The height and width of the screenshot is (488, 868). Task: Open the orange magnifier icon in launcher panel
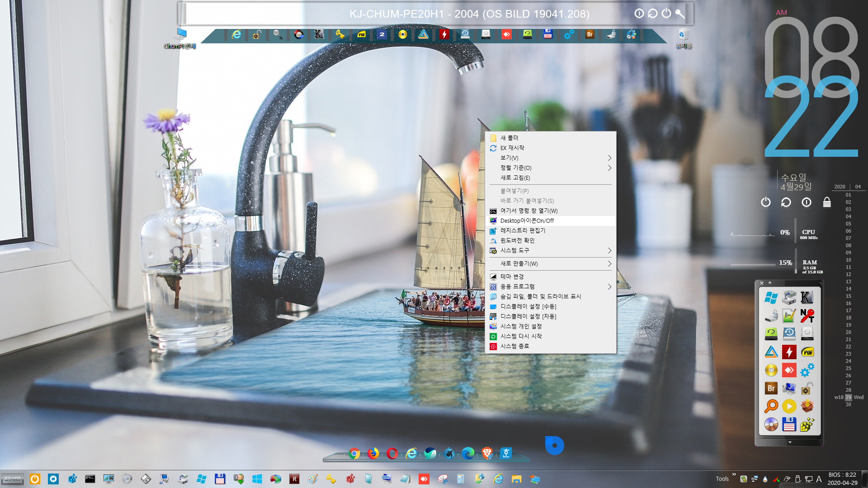771,406
